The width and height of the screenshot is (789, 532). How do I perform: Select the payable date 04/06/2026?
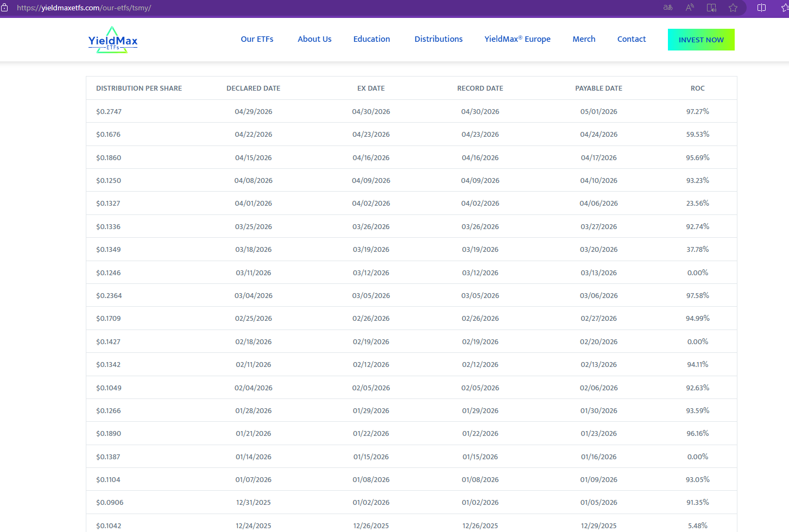tap(599, 204)
